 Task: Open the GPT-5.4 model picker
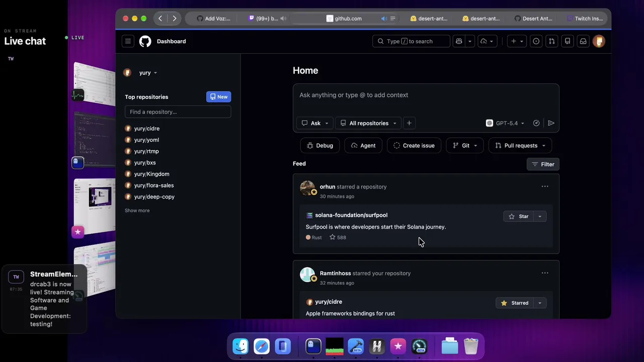click(505, 123)
